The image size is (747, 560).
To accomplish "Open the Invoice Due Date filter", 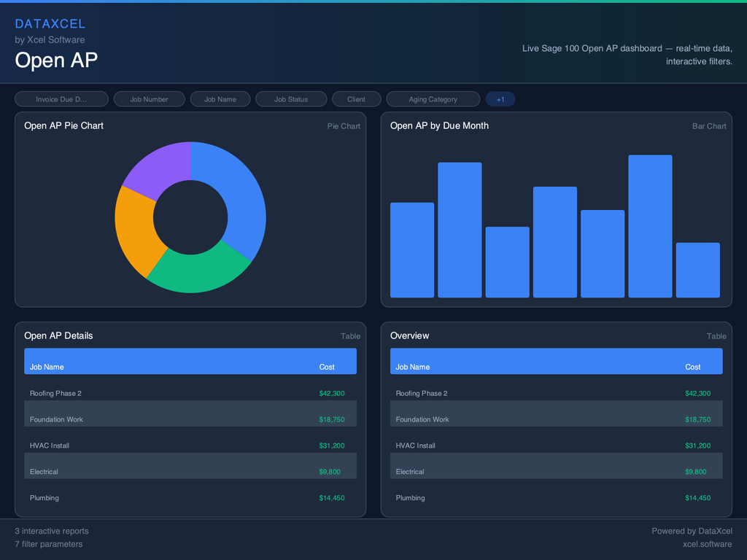I will [61, 99].
